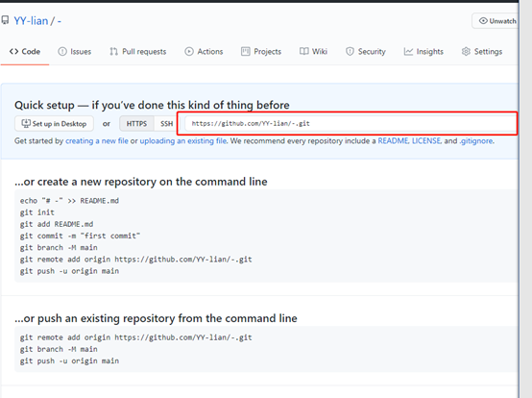This screenshot has width=532, height=398.
Task: Click 'git push -u origin main' in push section
Action: point(69,361)
